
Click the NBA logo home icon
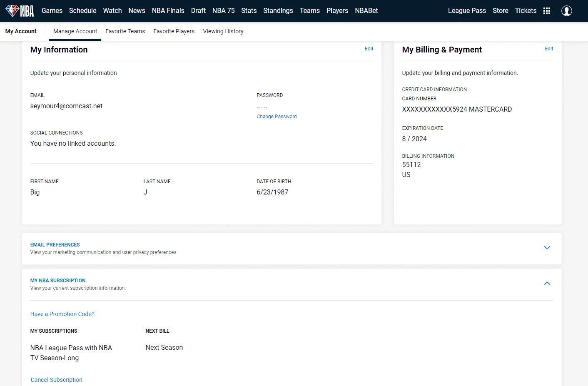20,11
